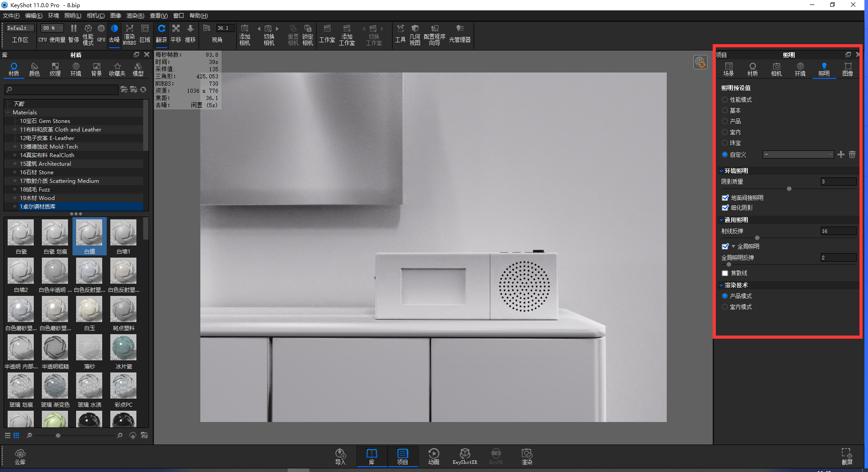This screenshot has height=472, width=868.
Task: Toggle the project (项目) panel button
Action: tap(402, 456)
